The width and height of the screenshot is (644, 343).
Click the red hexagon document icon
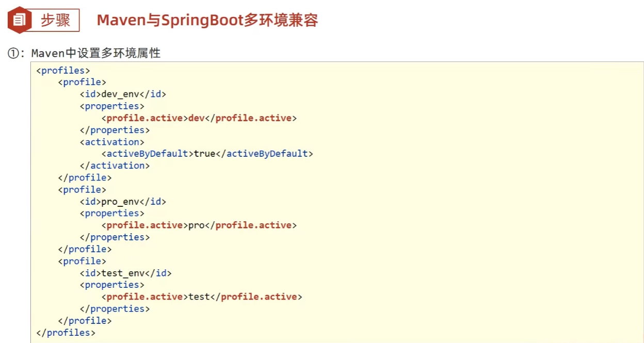pos(20,20)
